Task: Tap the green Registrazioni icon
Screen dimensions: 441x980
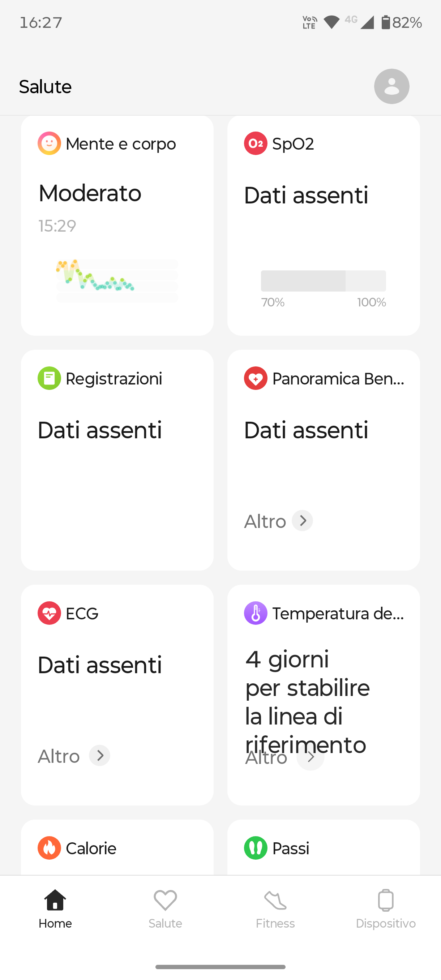Action: tap(49, 378)
